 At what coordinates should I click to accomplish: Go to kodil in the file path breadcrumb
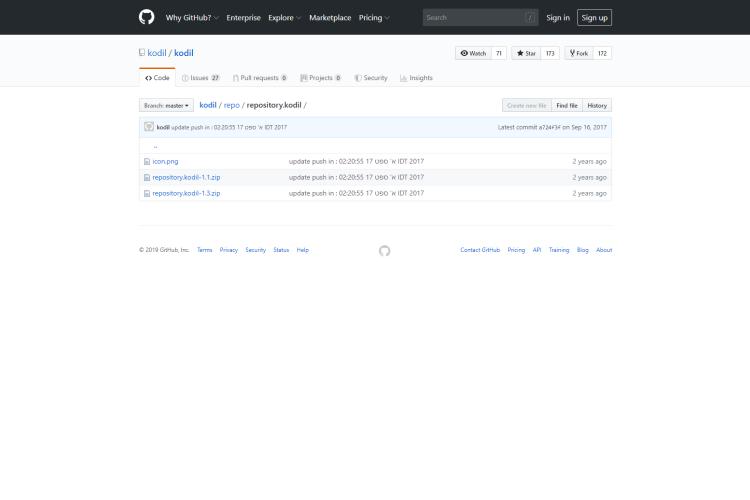click(208, 105)
